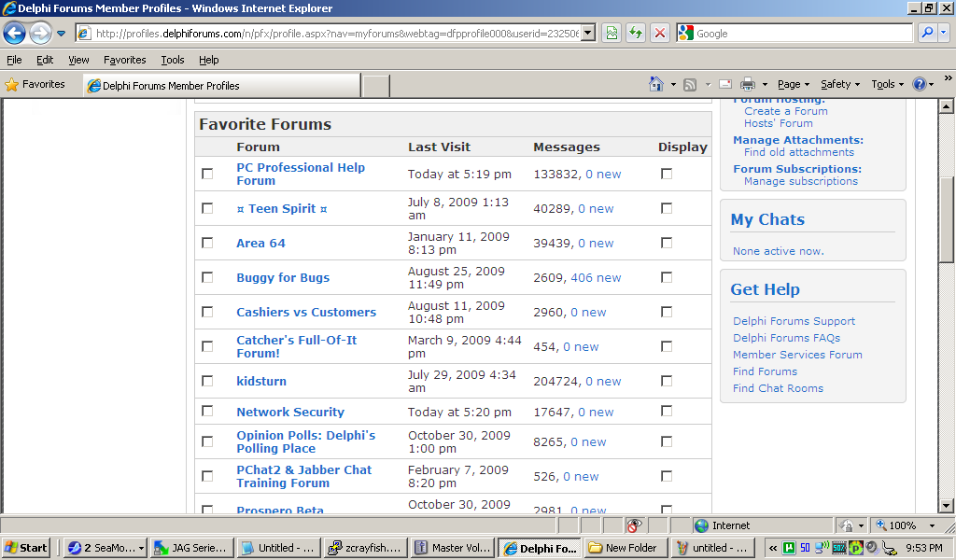Click the Stop loading X icon

coord(660,34)
